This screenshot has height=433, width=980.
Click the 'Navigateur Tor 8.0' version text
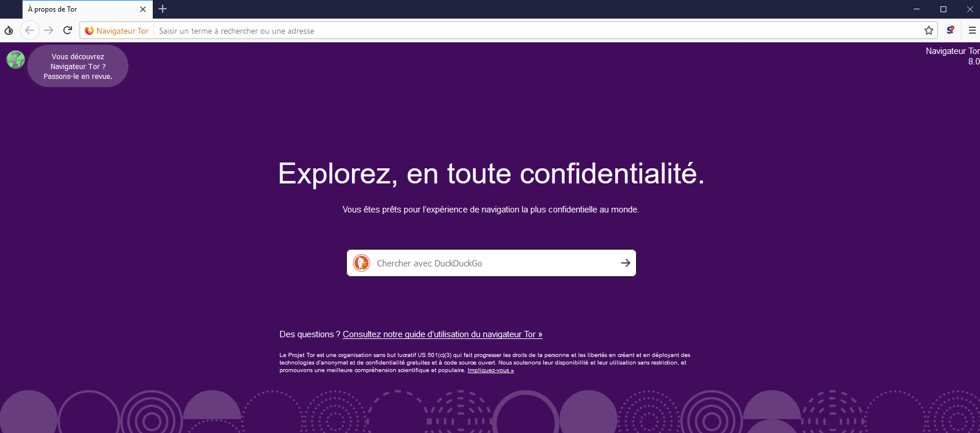click(953, 56)
